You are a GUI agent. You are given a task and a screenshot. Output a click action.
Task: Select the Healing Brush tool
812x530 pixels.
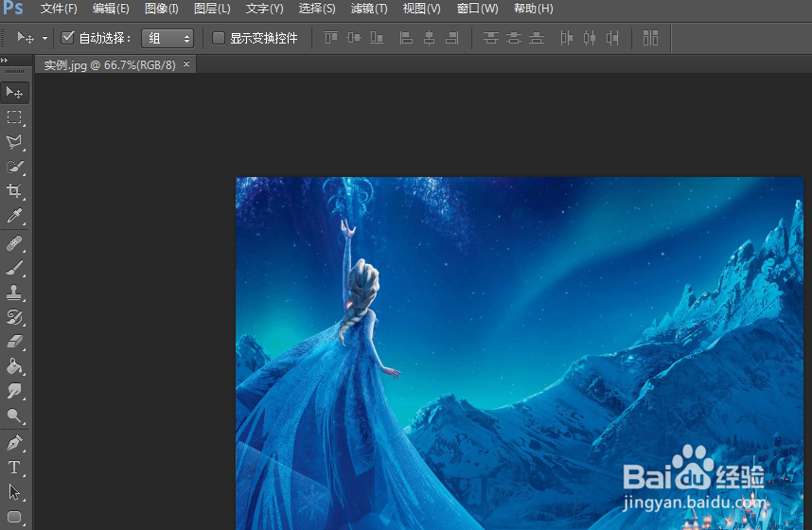click(14, 243)
